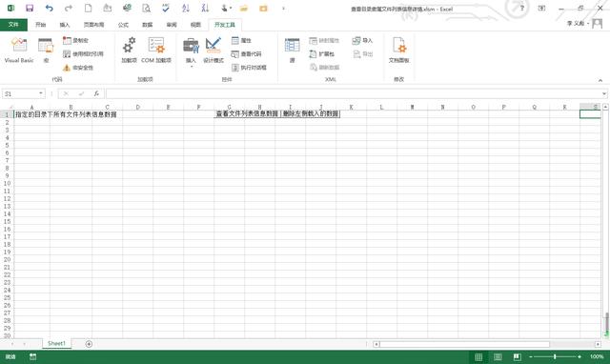Select column D header
Screen dimensions: 610x364
pyautogui.click(x=137, y=107)
